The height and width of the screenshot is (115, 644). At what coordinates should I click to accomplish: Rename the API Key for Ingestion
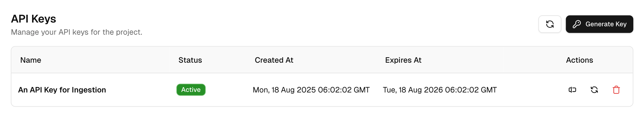(x=572, y=90)
